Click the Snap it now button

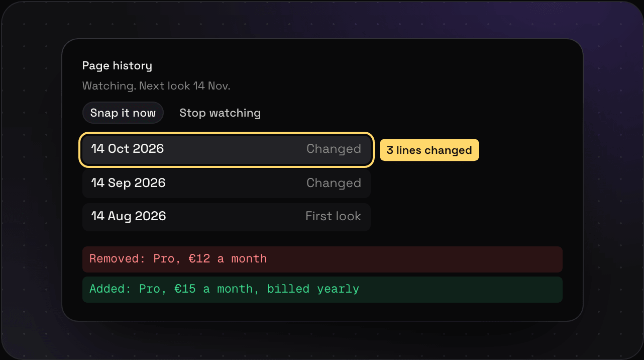[x=123, y=113]
